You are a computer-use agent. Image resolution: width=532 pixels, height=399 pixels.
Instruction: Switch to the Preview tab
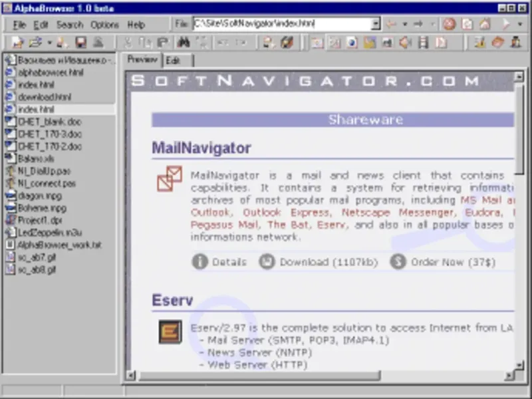[x=142, y=59]
